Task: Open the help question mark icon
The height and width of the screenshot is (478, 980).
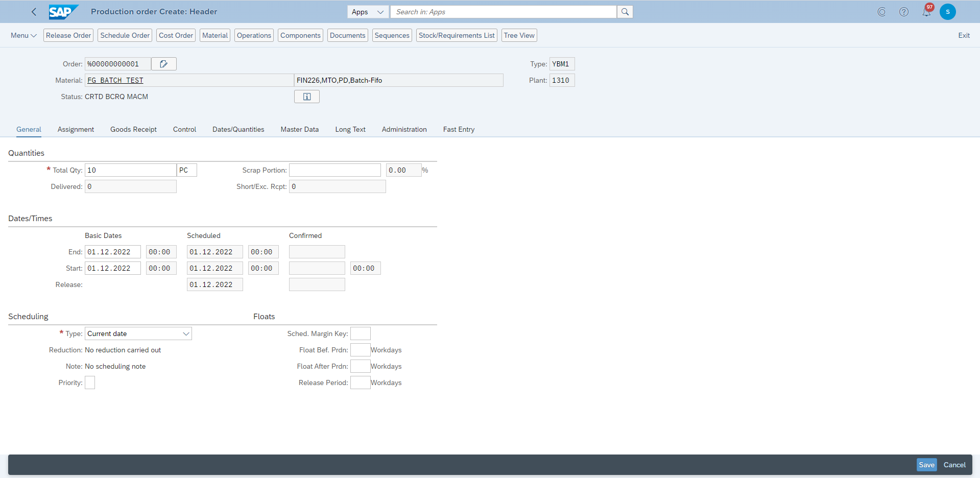Action: [x=904, y=12]
